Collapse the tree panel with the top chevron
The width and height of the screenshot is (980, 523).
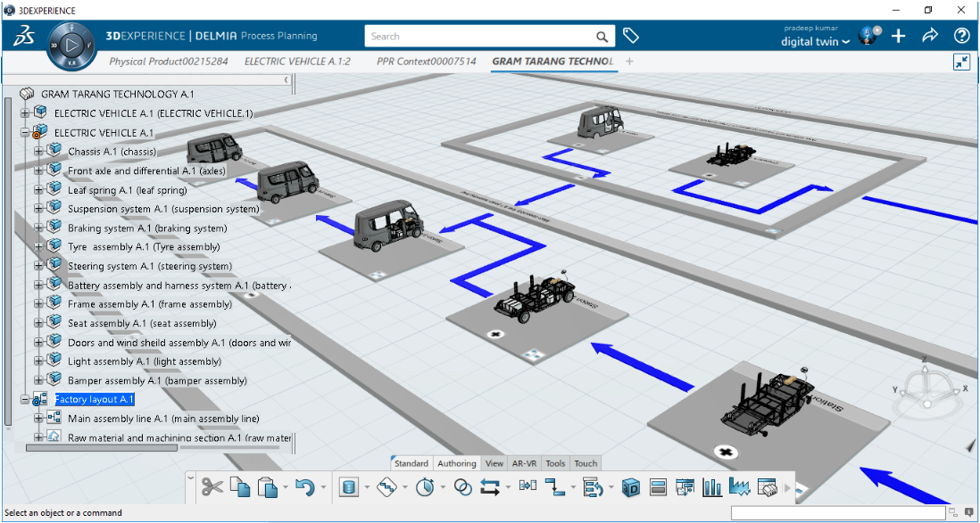point(287,79)
